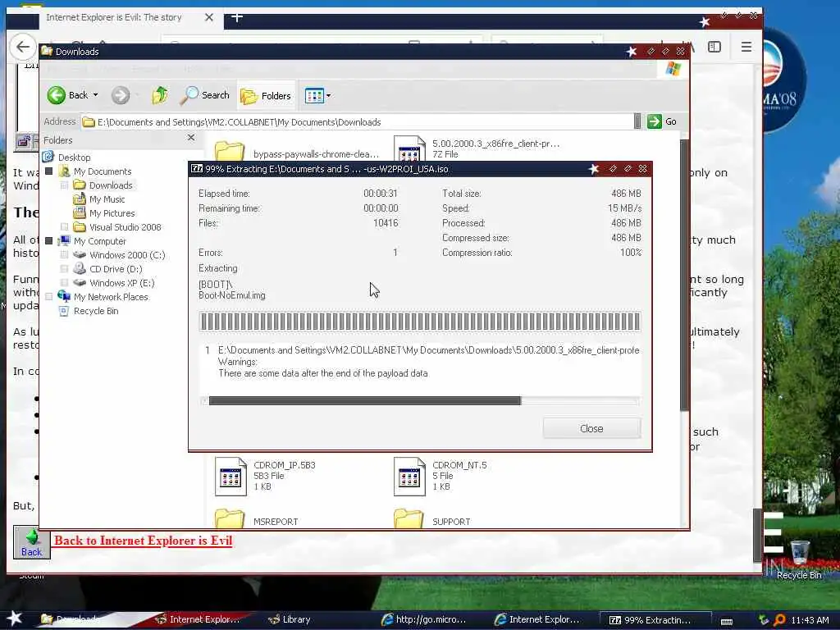Expand the Windows XP (E:) node
The width and height of the screenshot is (840, 630).
point(64,283)
